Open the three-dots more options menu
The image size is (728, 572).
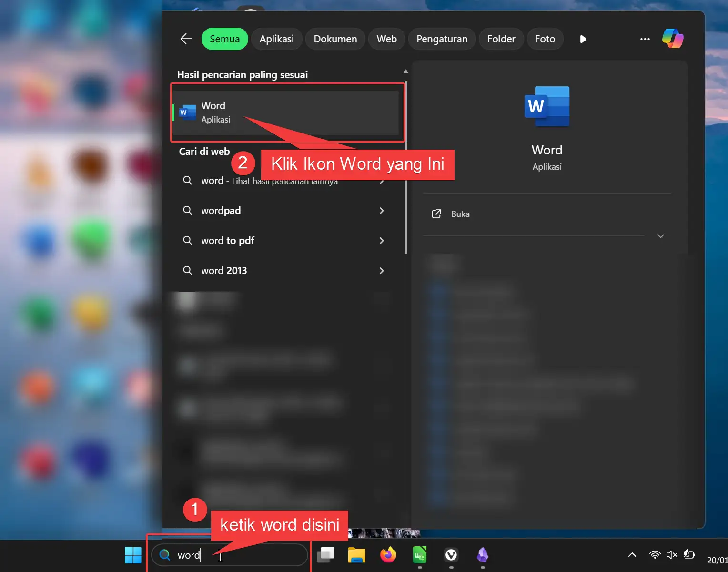(645, 39)
